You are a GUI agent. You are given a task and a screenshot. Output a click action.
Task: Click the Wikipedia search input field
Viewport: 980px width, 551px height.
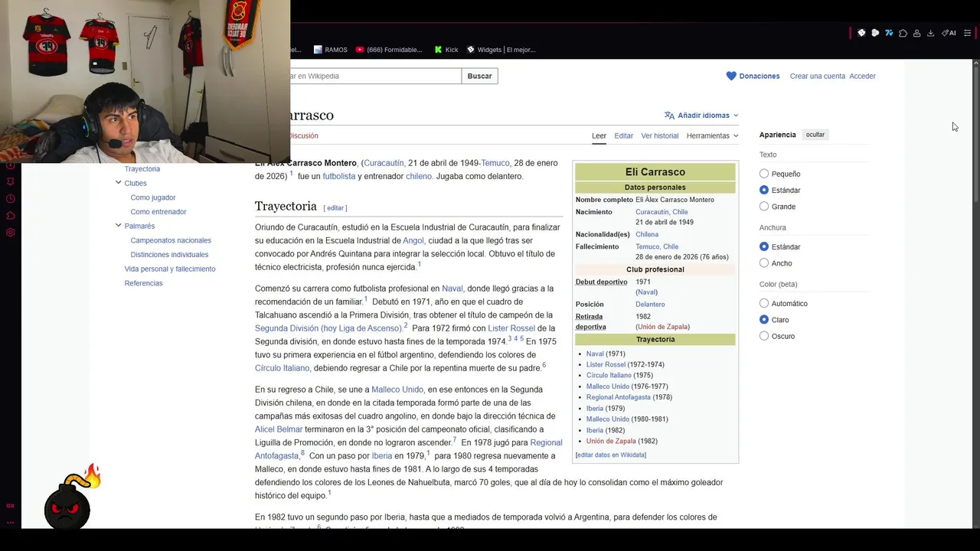[x=376, y=76]
